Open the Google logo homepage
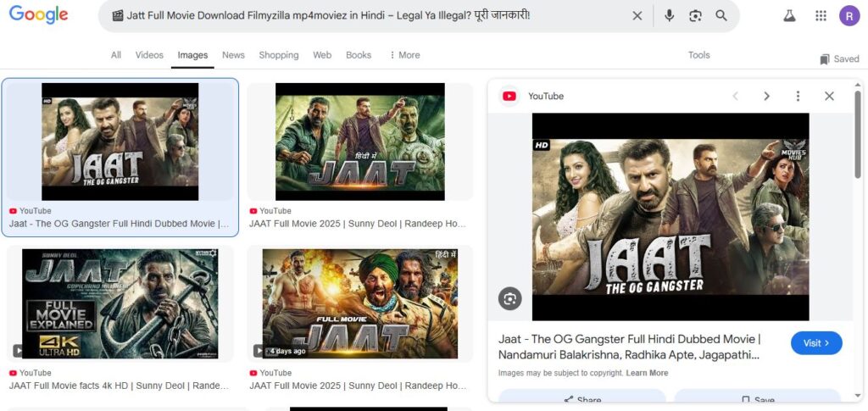The height and width of the screenshot is (411, 868). point(38,15)
